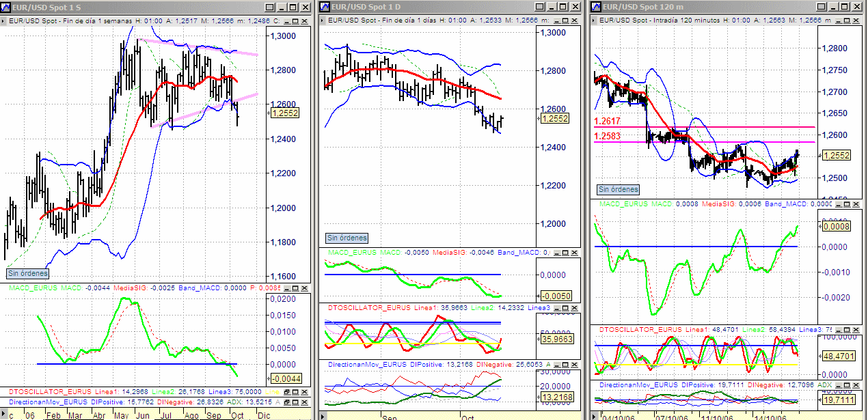Click the chart icon in the EUR/USD Spot 1 D title bar

coord(325,7)
